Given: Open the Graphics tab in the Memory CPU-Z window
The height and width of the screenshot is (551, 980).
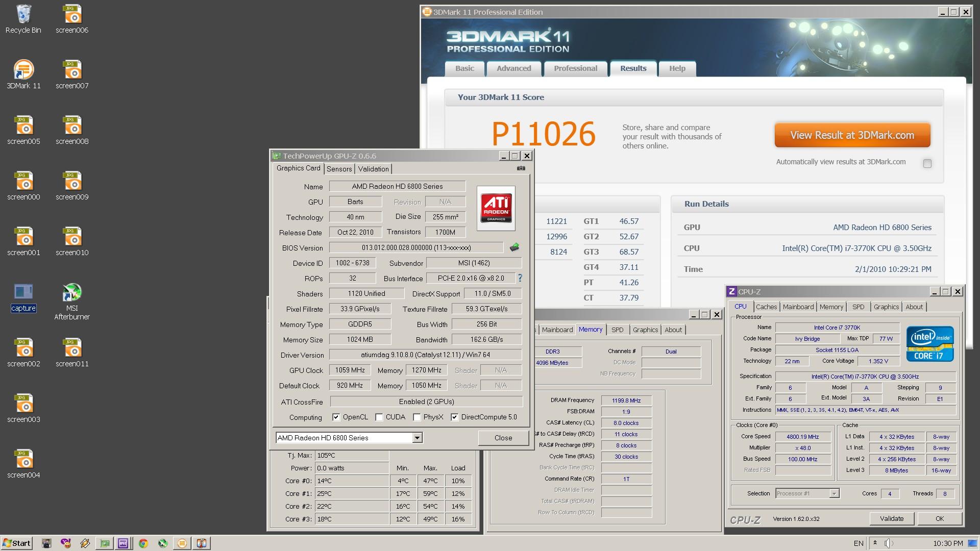Looking at the screenshot, I should coord(645,330).
